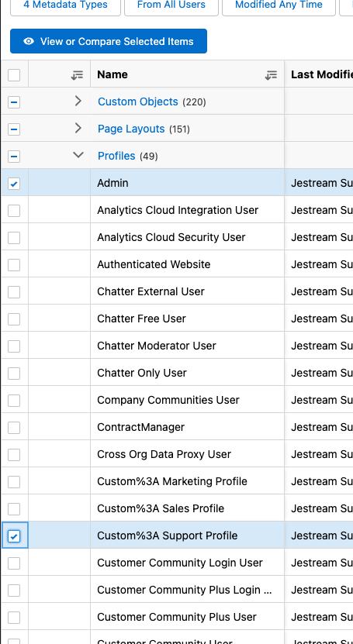Select Company Communities User name
The height and width of the screenshot is (644, 353).
(168, 400)
